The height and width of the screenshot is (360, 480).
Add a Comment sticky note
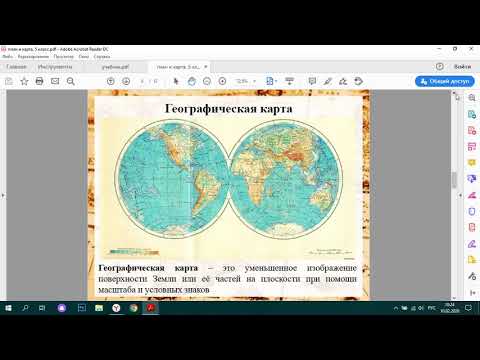coord(312,81)
